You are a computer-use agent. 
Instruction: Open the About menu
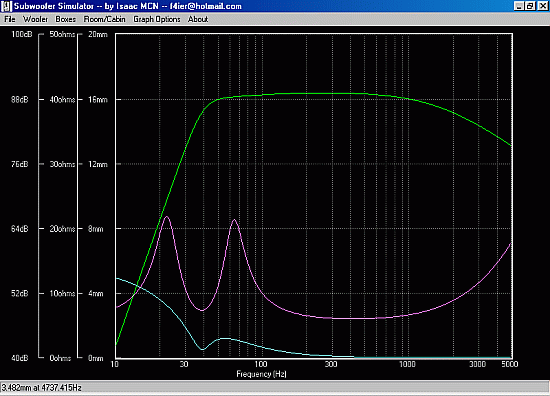coord(198,19)
